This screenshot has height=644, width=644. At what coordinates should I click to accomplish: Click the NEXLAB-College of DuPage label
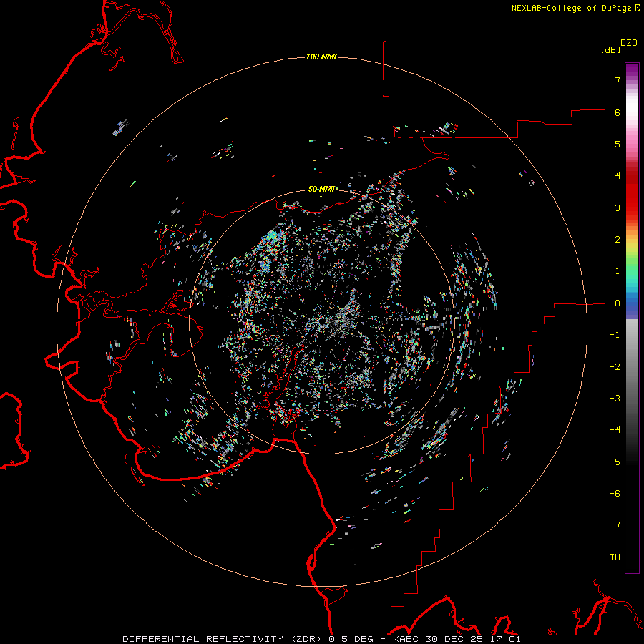pos(571,8)
